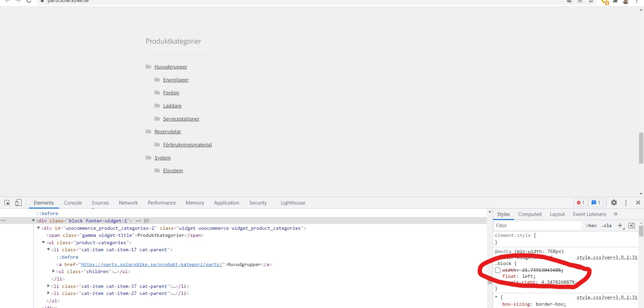Select the span gamma widget-title row

tap(125, 235)
